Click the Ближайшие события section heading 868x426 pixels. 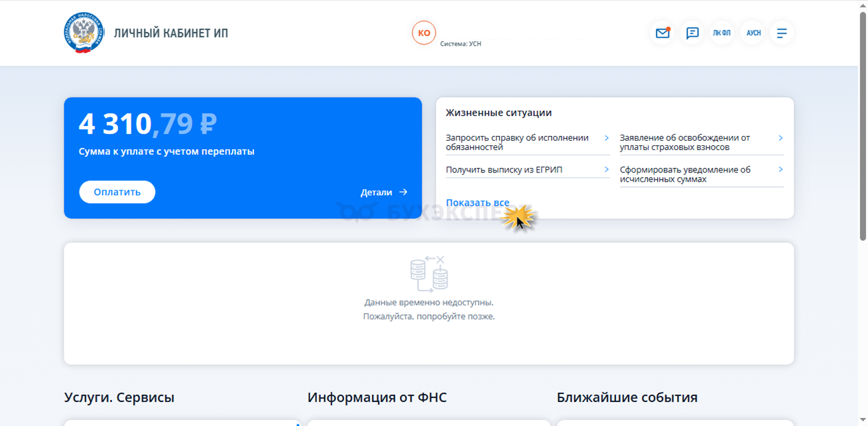point(627,397)
